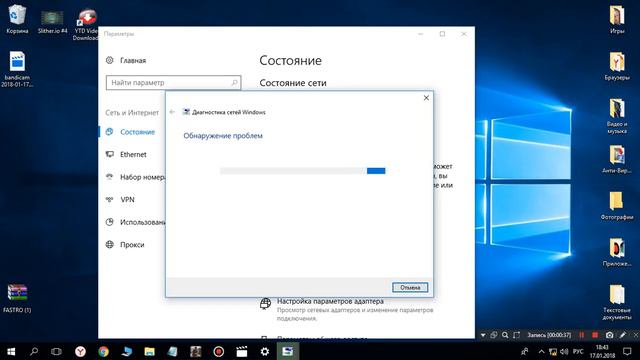Launch Yandex Browser from the taskbar

coord(80,351)
